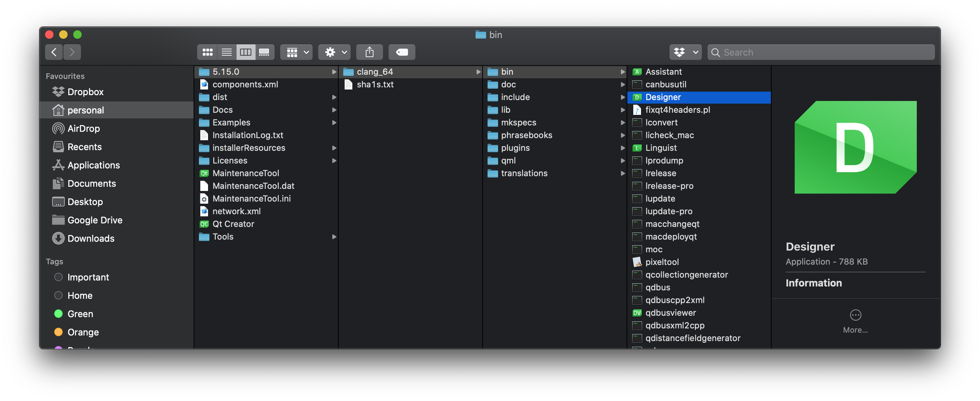Expand the Tools folder arrow

334,236
